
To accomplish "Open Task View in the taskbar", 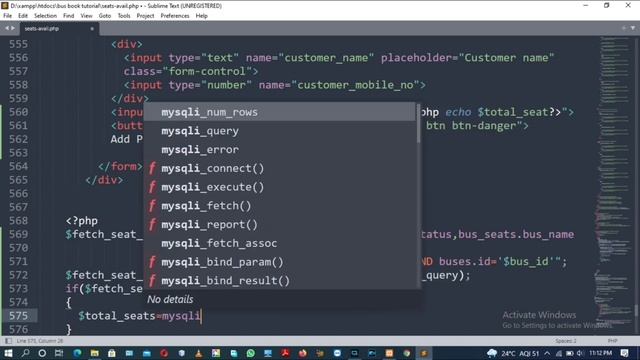I will click(59, 353).
